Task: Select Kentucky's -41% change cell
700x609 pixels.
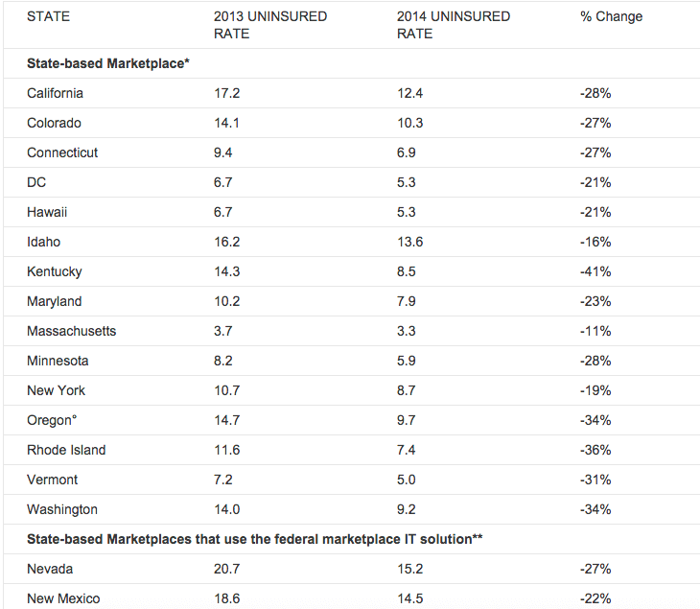Action: tap(595, 271)
